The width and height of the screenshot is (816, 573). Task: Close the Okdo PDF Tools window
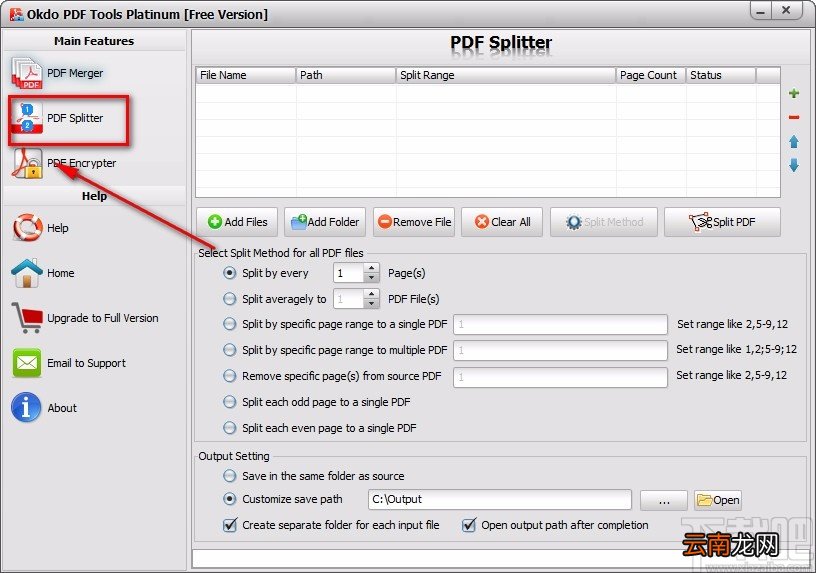point(787,11)
